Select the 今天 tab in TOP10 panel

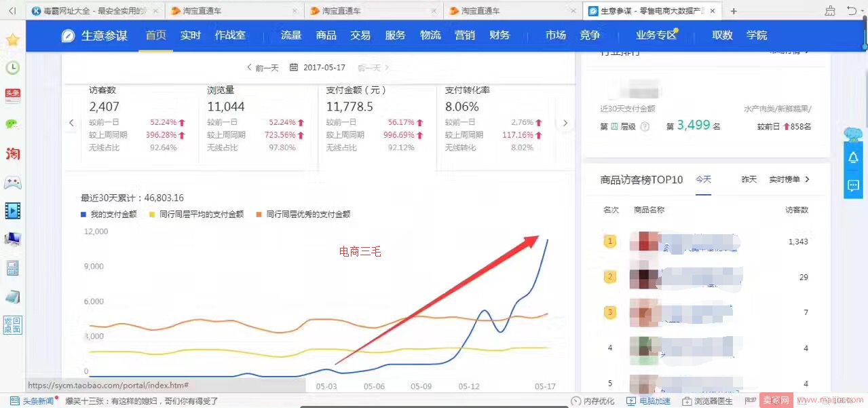click(703, 179)
